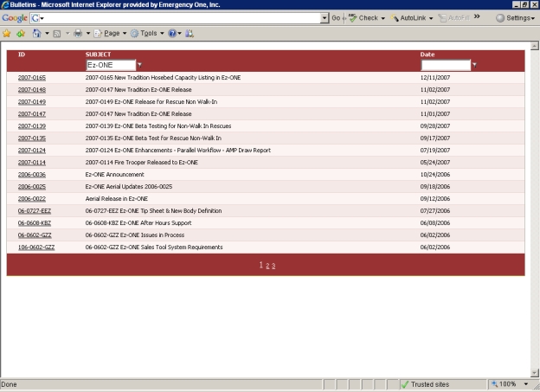Screen dimensions: 540x392
Task: Click the Google toolbar logo
Action: [x=15, y=18]
